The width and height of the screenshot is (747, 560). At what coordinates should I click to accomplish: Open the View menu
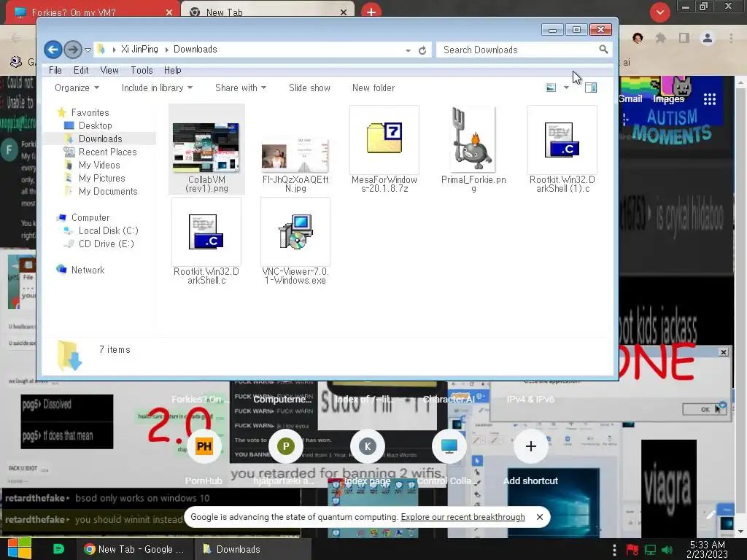[109, 70]
